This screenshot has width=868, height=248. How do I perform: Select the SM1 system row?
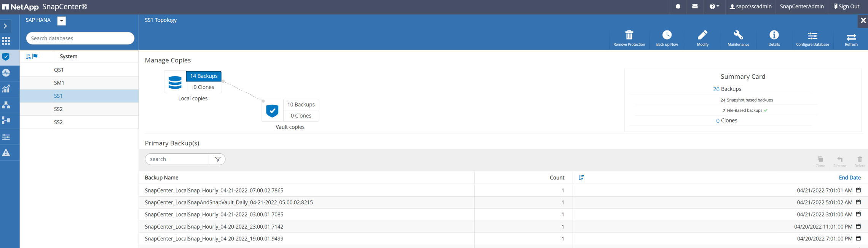pos(79,83)
